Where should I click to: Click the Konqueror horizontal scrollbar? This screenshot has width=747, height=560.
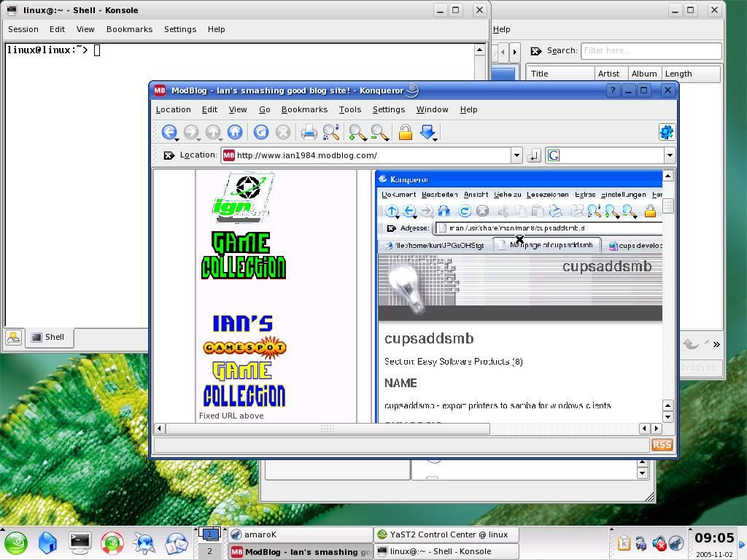click(x=328, y=429)
